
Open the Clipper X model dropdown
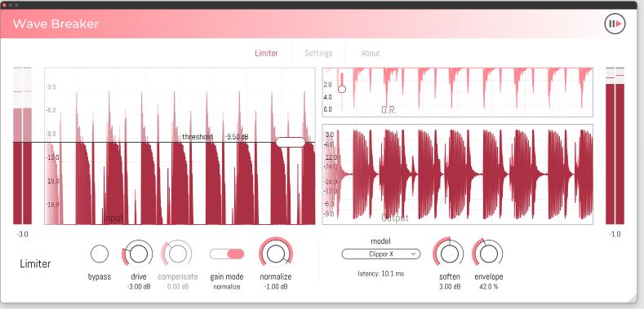pyautogui.click(x=380, y=254)
